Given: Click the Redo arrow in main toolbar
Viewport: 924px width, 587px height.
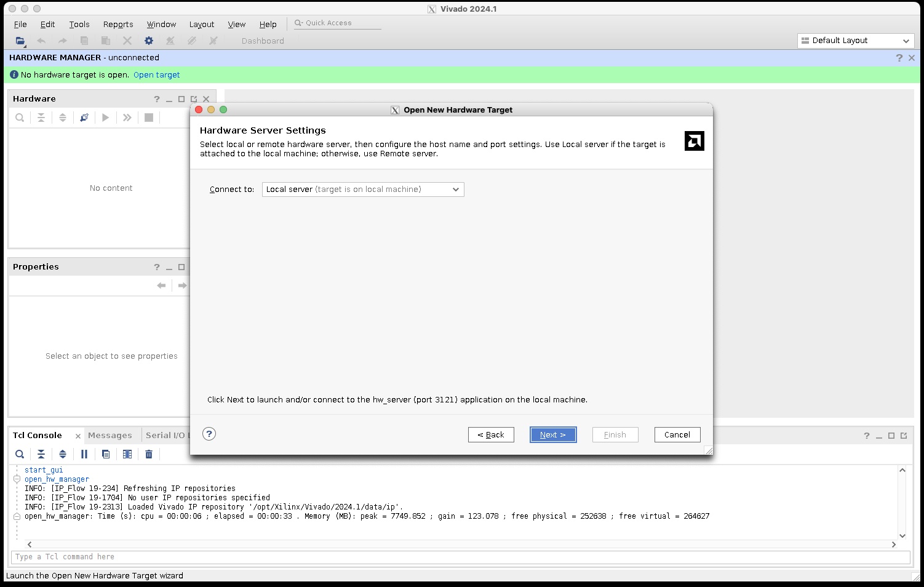Looking at the screenshot, I should [x=63, y=41].
